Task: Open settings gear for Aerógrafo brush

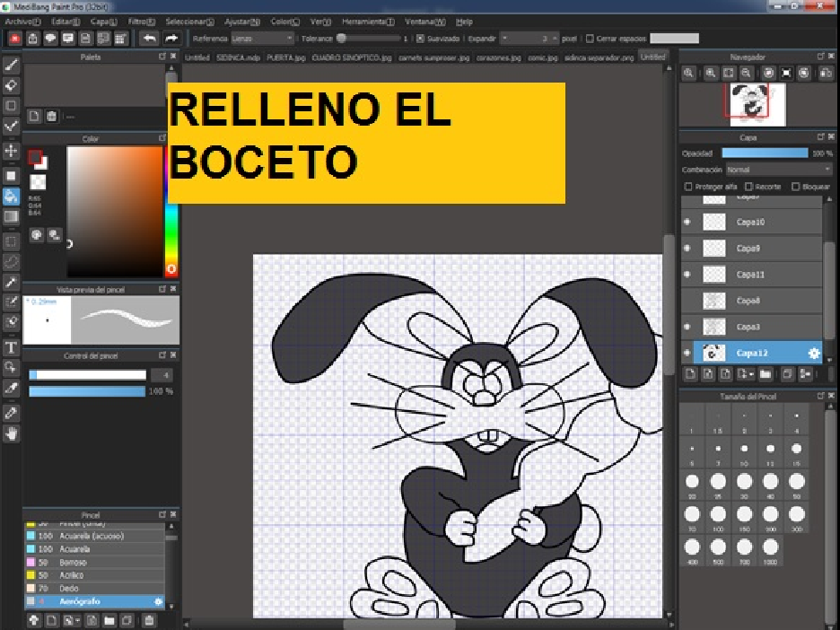Action: 158,601
